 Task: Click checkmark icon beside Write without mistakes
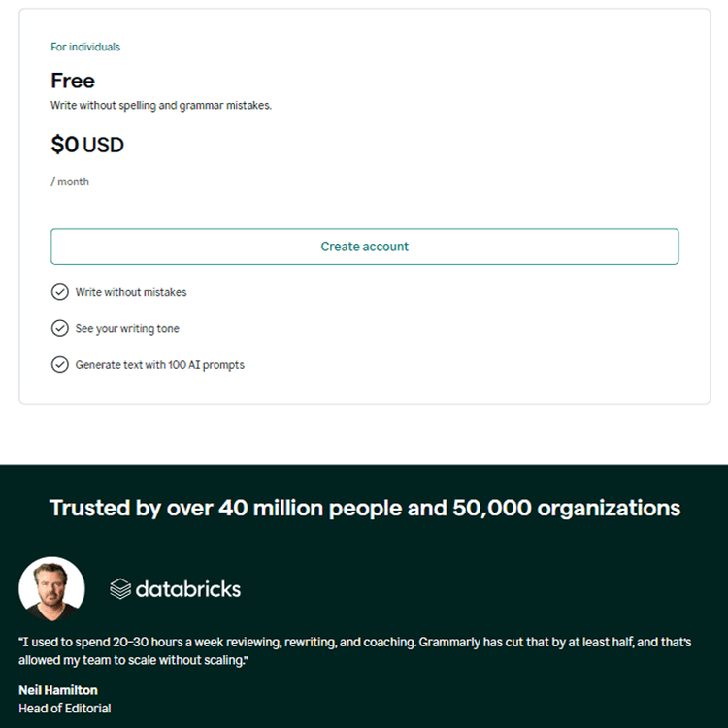tap(60, 292)
